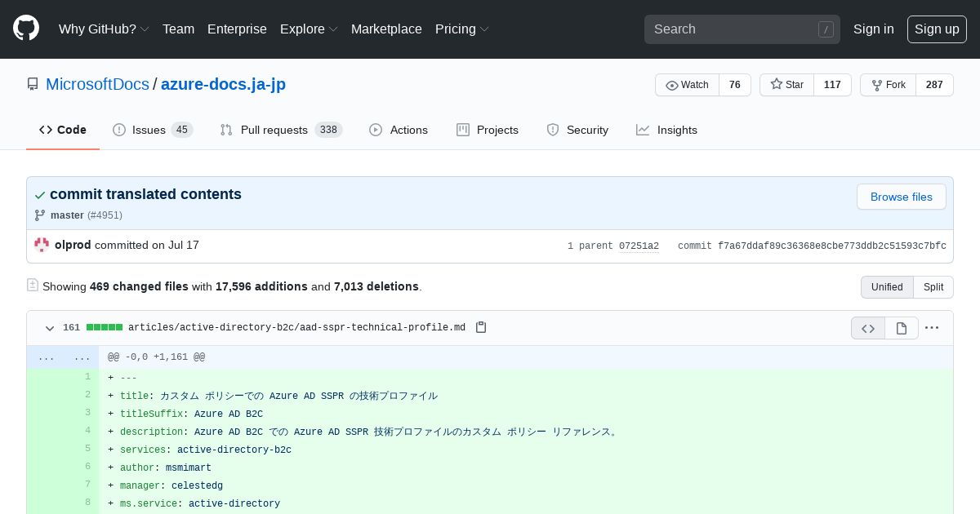Open the Explore dropdown menu
980x514 pixels.
click(309, 29)
